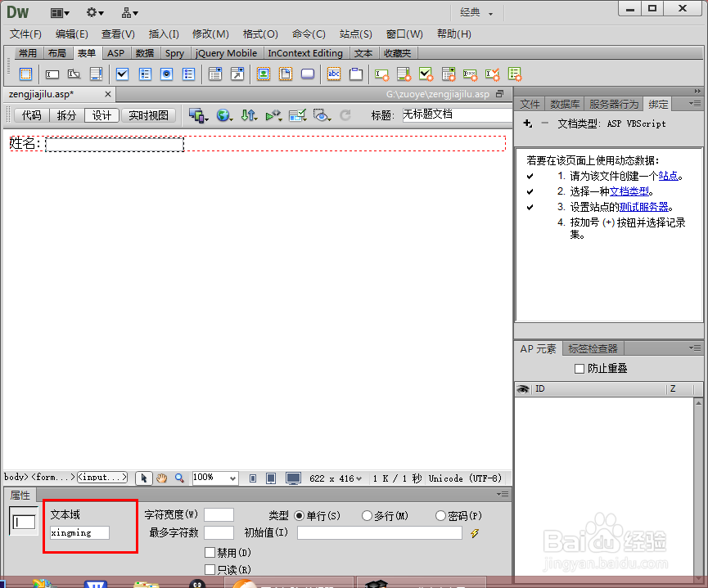The height and width of the screenshot is (588, 708).
Task: Choose the Select arrow tool
Action: point(144,478)
